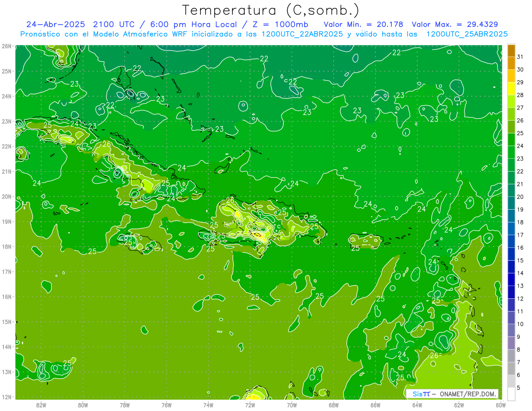Screen dimensions: 532x411
Task: Pick the light gray legend swatch between 5 and 6
Action: click(x=511, y=381)
